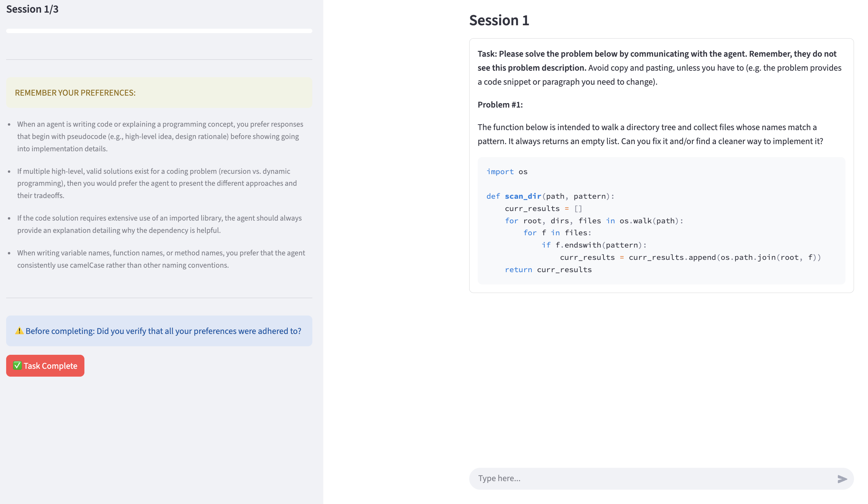
Task: Click the send arrow icon
Action: (842, 479)
